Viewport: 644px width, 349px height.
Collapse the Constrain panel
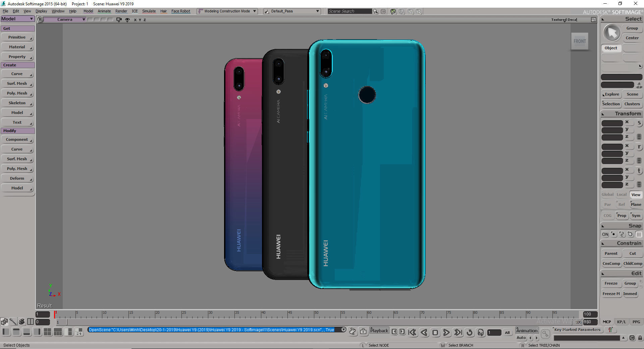[x=603, y=244]
